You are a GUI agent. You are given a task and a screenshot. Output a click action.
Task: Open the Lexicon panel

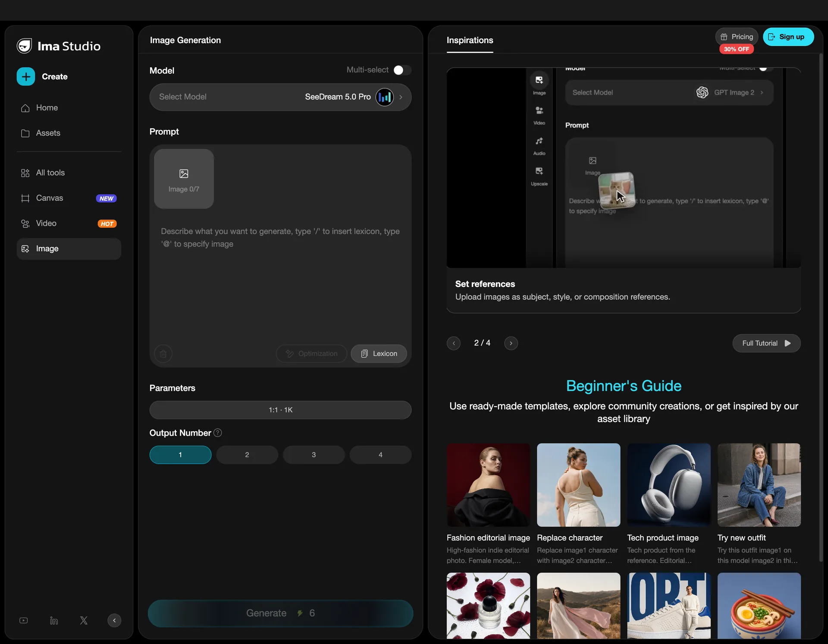click(379, 354)
